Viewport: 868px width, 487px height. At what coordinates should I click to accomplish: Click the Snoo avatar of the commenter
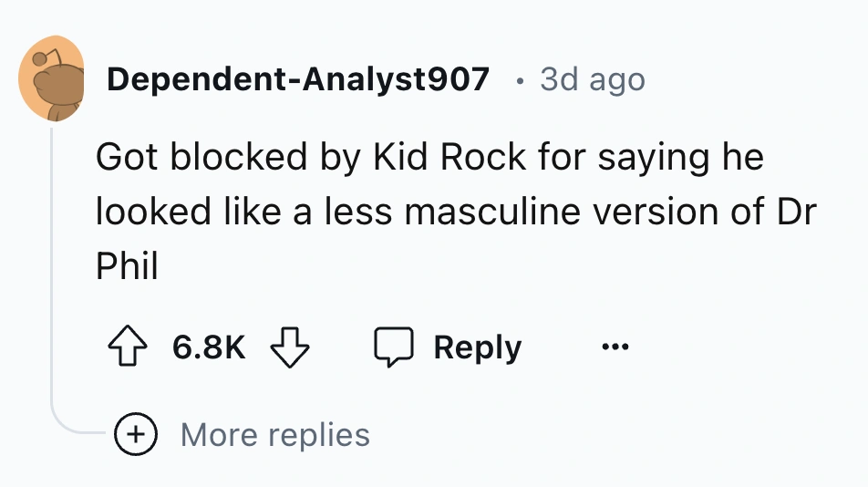52,79
